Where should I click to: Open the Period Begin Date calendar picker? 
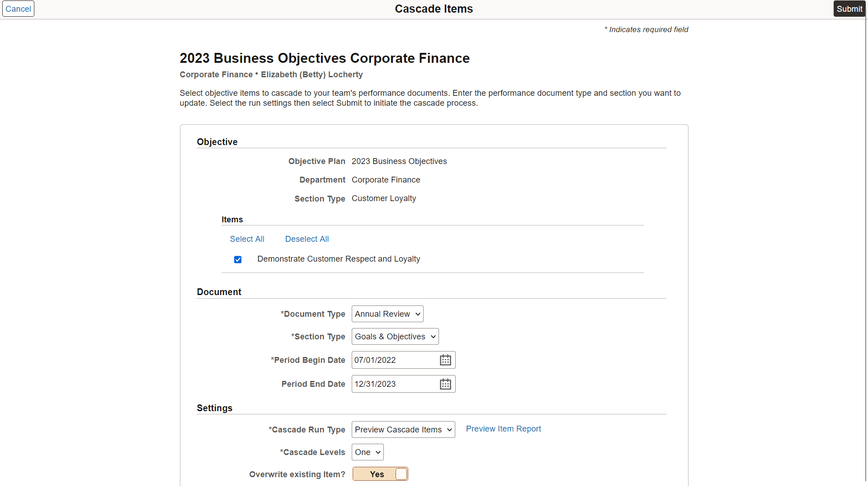click(x=445, y=360)
